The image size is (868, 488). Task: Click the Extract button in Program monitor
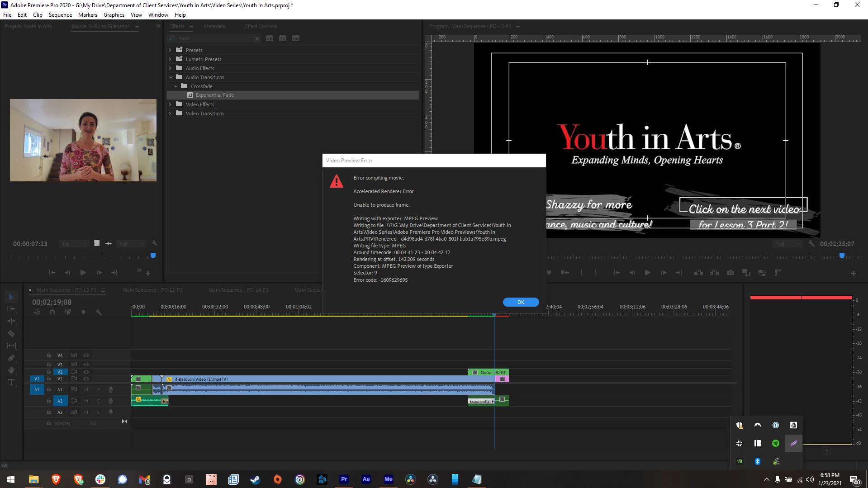pos(715,273)
